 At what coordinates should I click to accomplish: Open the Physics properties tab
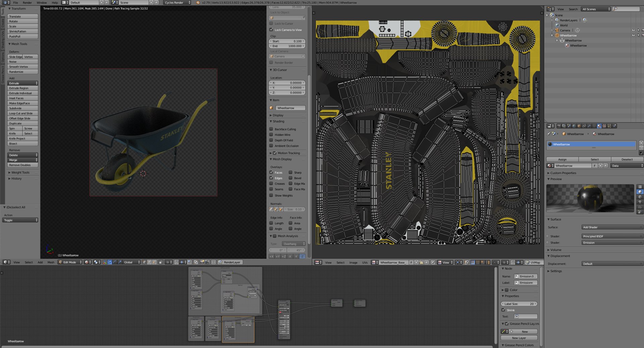pyautogui.click(x=614, y=126)
